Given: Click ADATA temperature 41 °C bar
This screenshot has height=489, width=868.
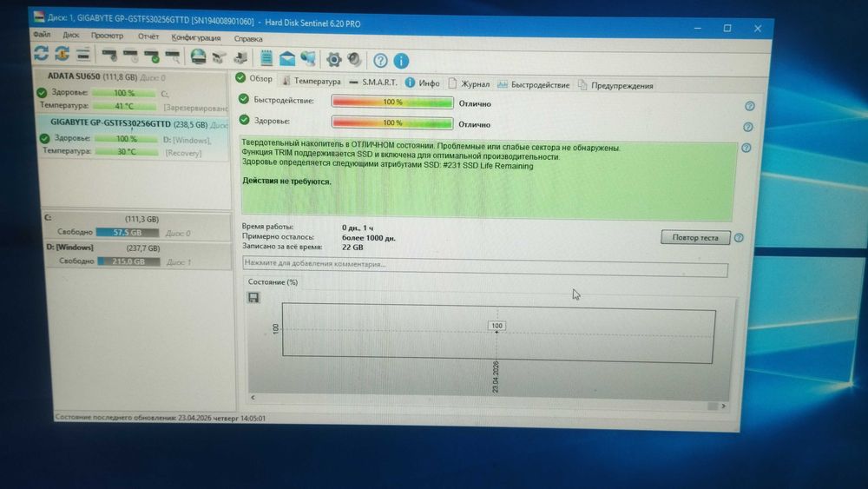Looking at the screenshot, I should click(124, 106).
